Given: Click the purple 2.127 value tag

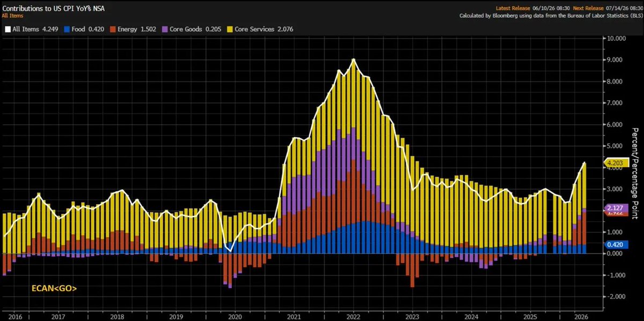Looking at the screenshot, I should pos(614,208).
